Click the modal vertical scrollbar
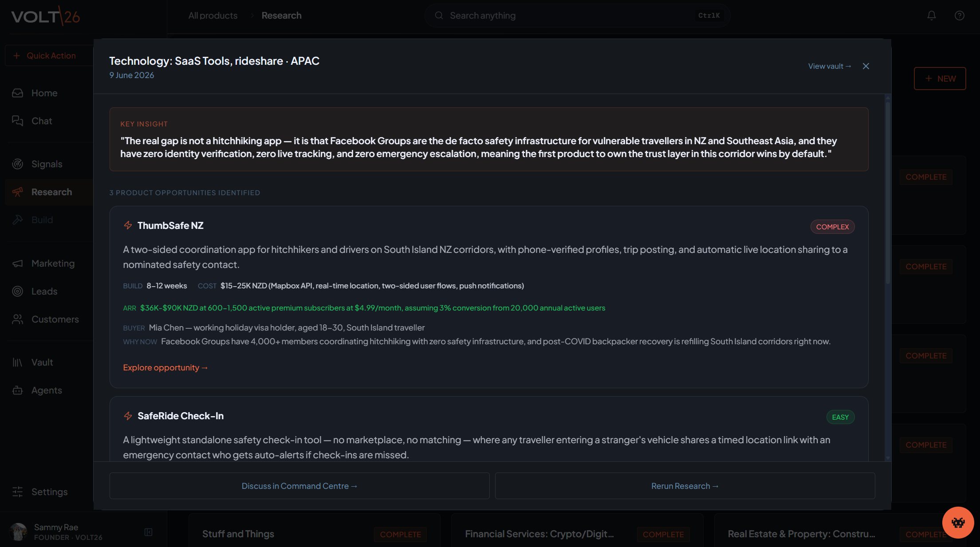Viewport: 980px width, 547px height. point(888,193)
